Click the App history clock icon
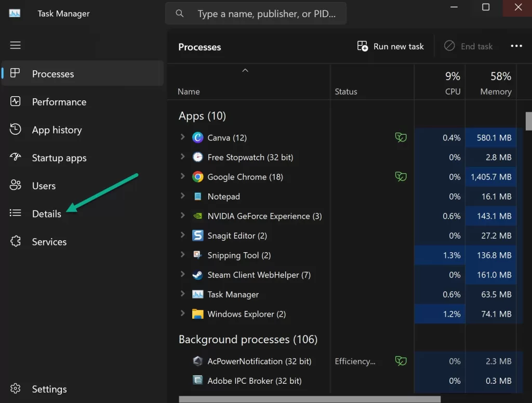This screenshot has width=532, height=403. click(15, 129)
